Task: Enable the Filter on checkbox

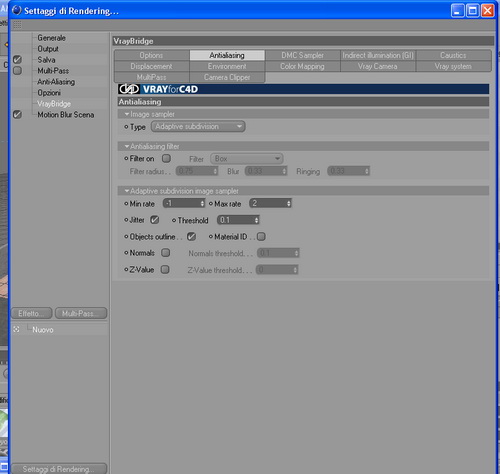Action: tap(166, 159)
